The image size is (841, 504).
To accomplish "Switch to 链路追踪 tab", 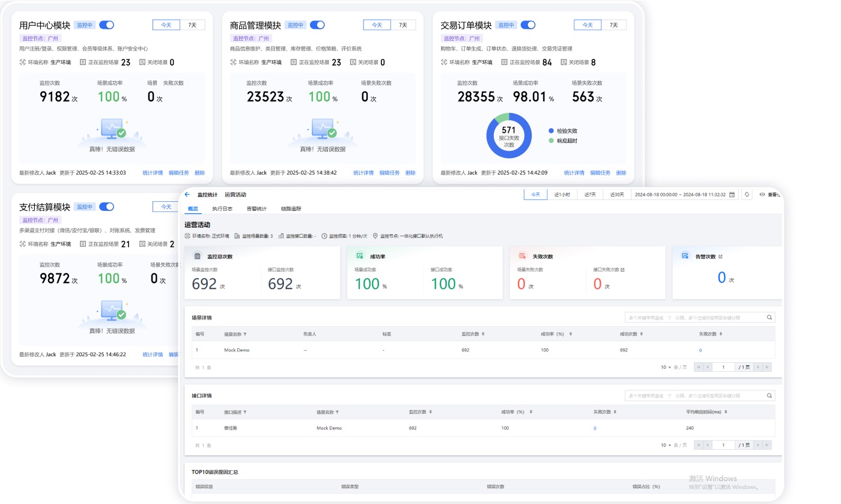I will tap(291, 209).
